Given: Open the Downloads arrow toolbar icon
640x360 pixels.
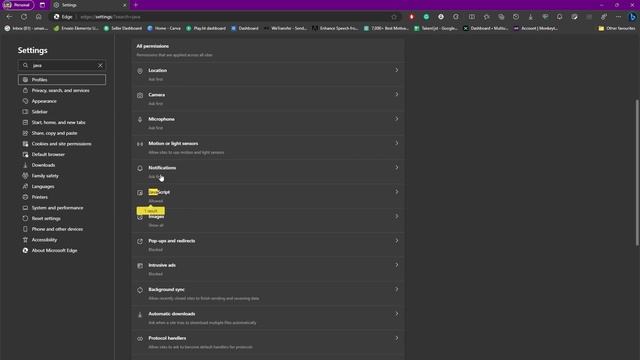Looking at the screenshot, I should 531,17.
